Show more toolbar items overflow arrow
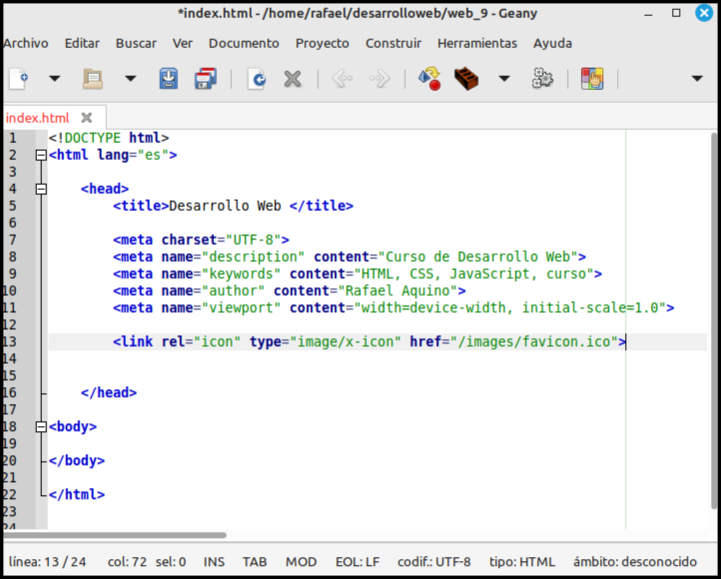Screen dimensions: 721x579 pos(697,79)
